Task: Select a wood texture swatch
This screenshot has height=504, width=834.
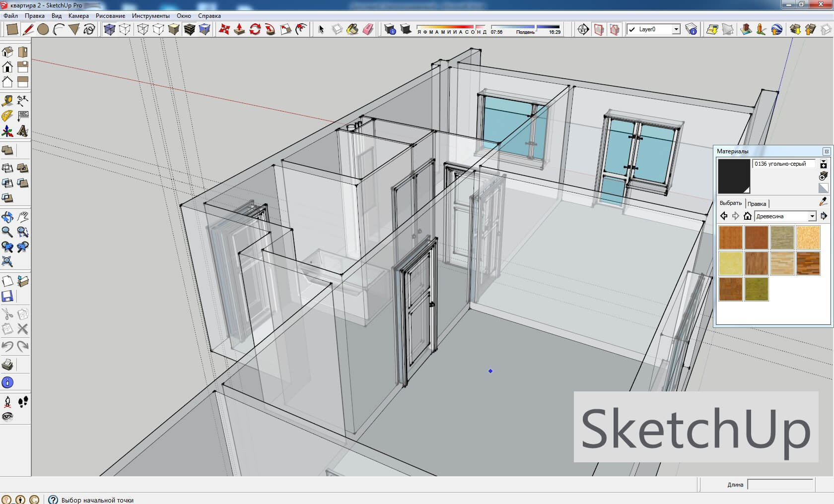Action: [x=730, y=237]
